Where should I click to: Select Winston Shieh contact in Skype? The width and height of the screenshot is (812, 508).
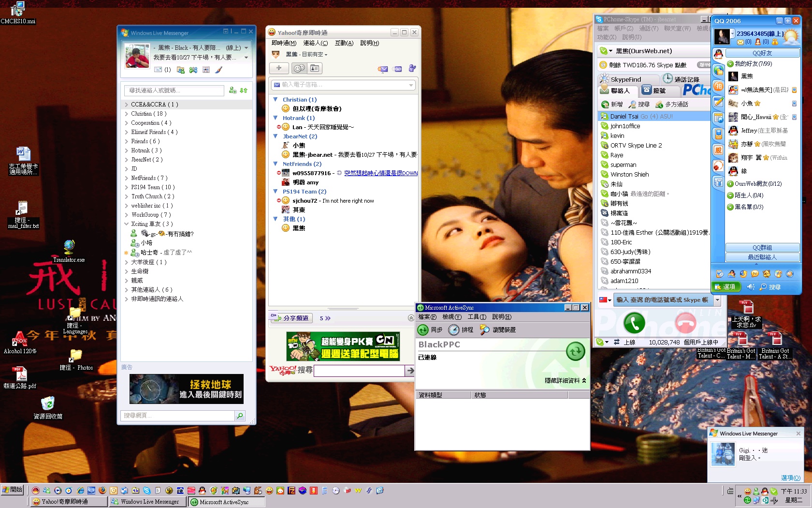(x=653, y=174)
